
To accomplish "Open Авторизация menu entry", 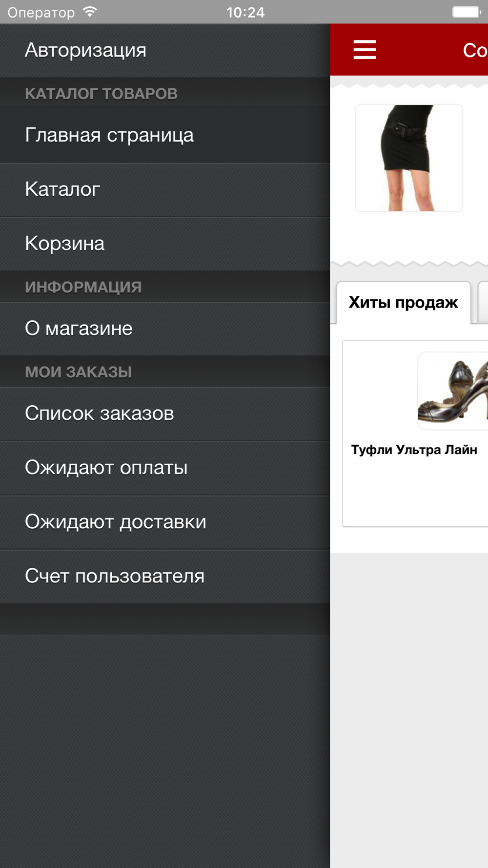I will pyautogui.click(x=165, y=50).
